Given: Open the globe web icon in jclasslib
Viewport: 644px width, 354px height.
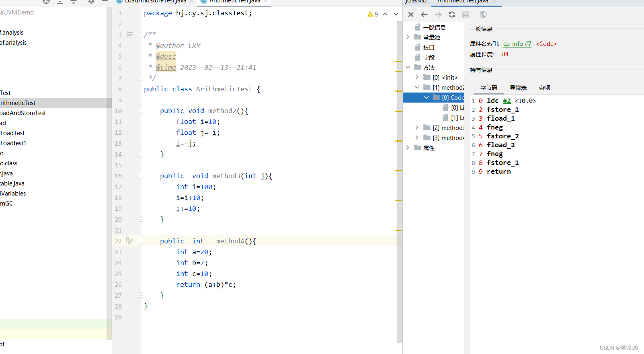Looking at the screenshot, I should click(483, 14).
